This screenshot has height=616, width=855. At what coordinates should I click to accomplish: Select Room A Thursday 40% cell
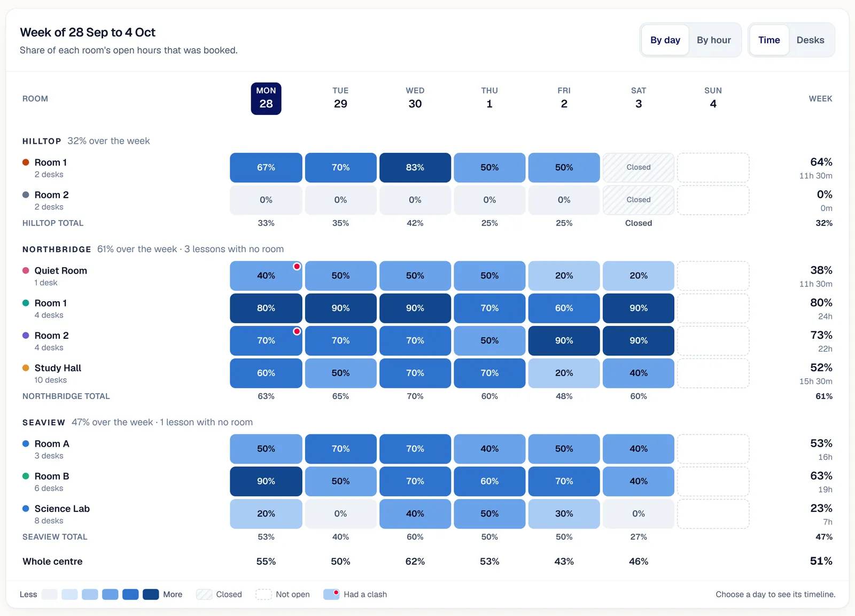point(489,449)
